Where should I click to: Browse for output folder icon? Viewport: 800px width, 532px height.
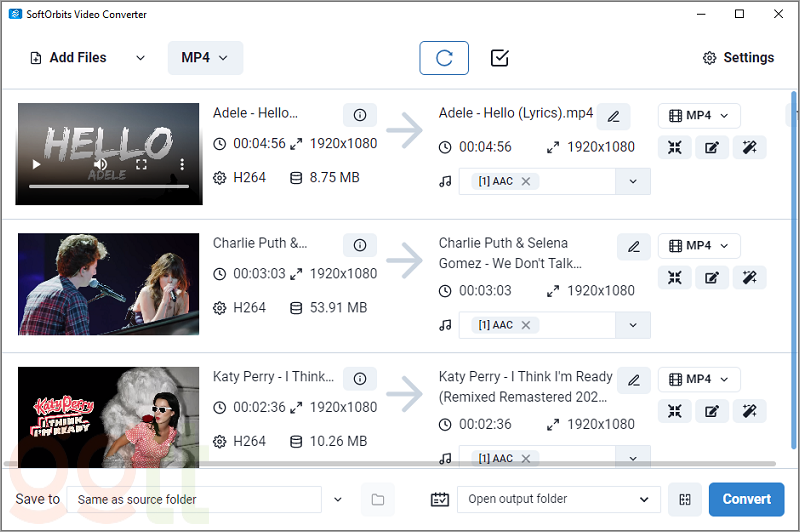377,499
